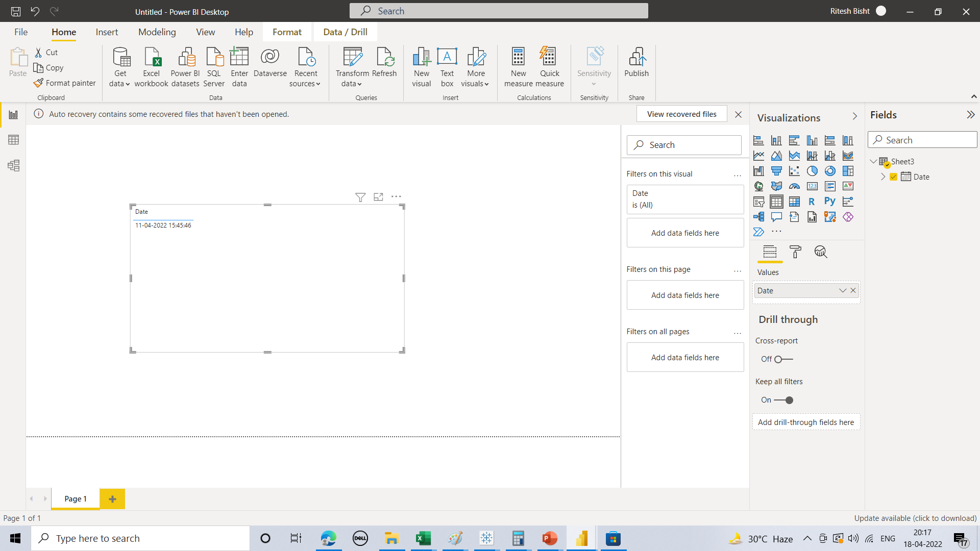Open the File menu

(21, 32)
